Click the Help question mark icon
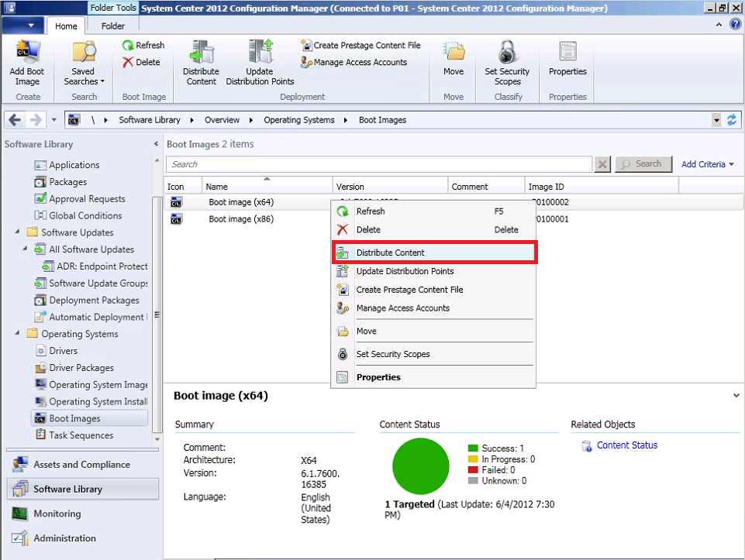The height and width of the screenshot is (560, 745). tap(736, 24)
